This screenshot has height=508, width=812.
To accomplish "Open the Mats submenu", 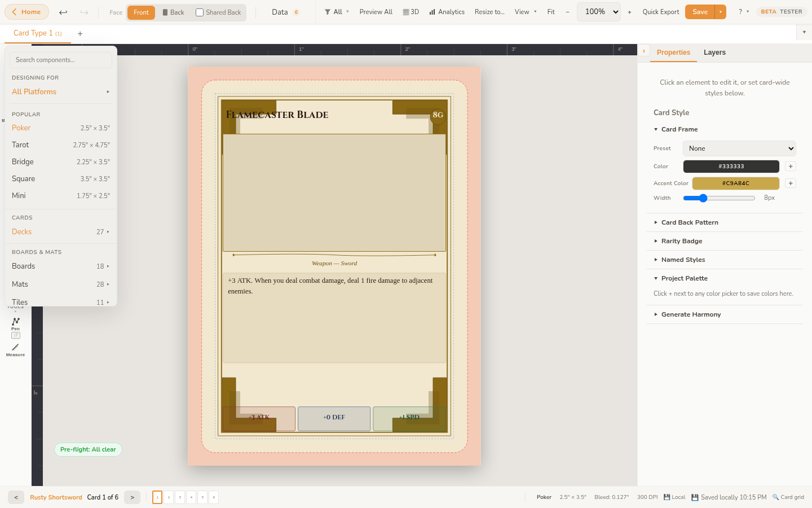I will (61, 284).
